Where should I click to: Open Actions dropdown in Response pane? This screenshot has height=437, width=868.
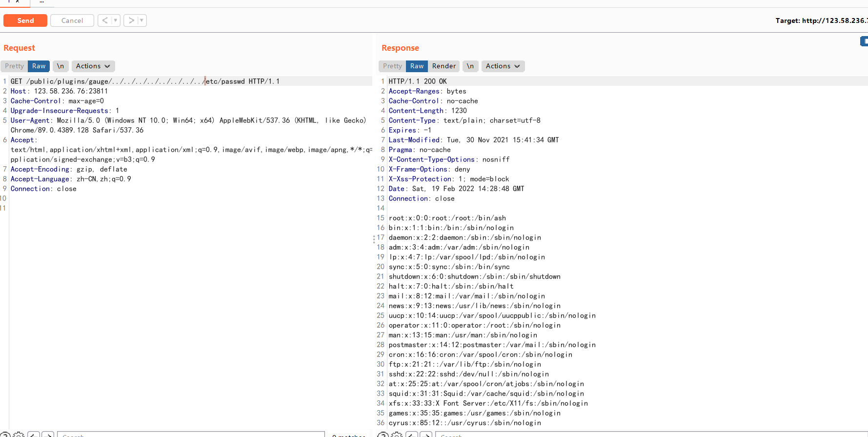tap(503, 66)
